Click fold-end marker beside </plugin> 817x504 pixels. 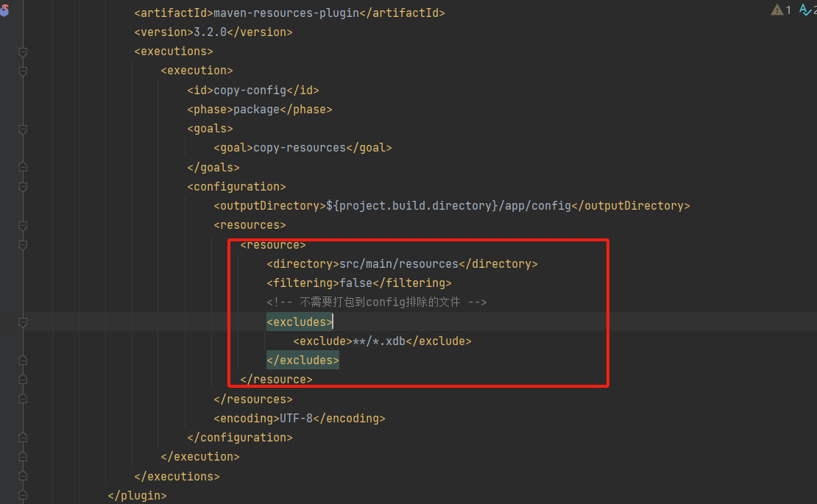(x=23, y=495)
